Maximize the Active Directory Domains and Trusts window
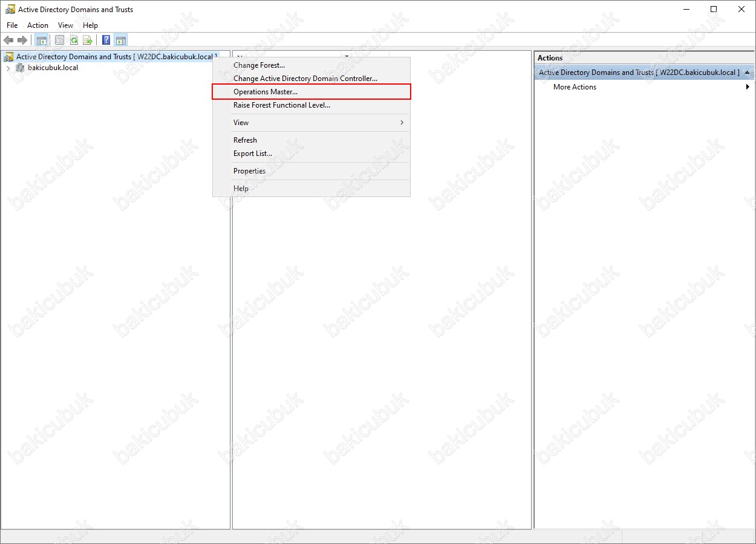This screenshot has height=544, width=756. tap(714, 9)
